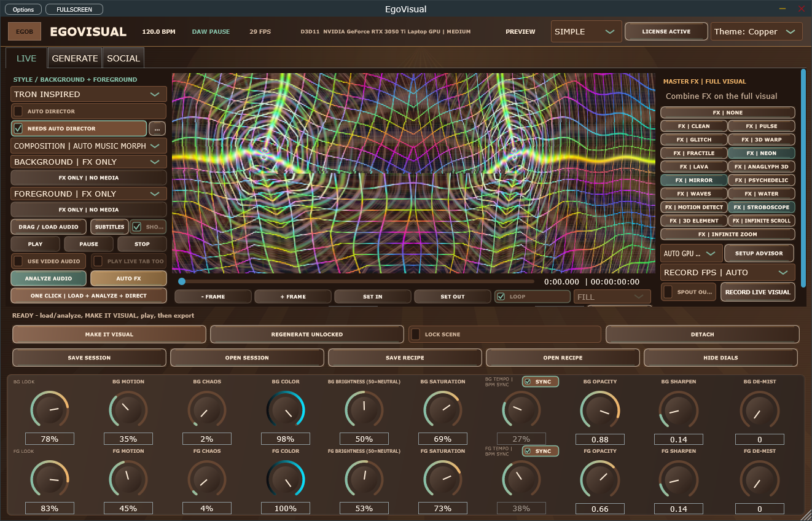
Task: Disable the BG tempo SYNC checkbox
Action: click(528, 382)
